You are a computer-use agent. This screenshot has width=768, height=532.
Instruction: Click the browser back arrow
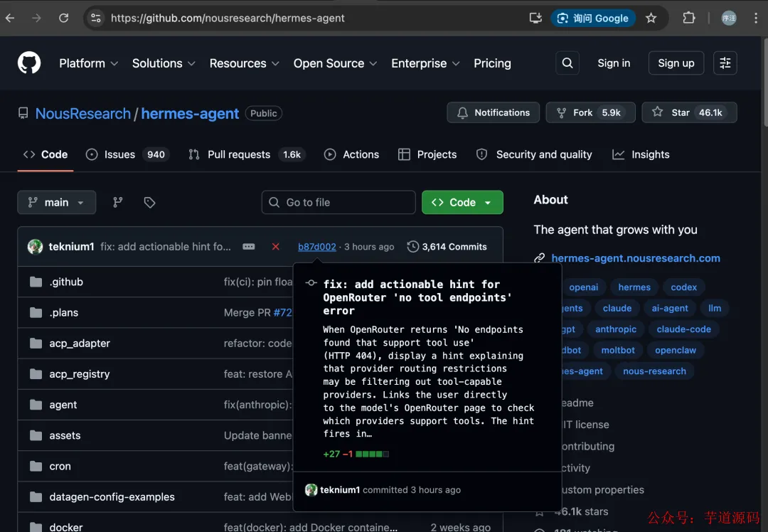10,18
